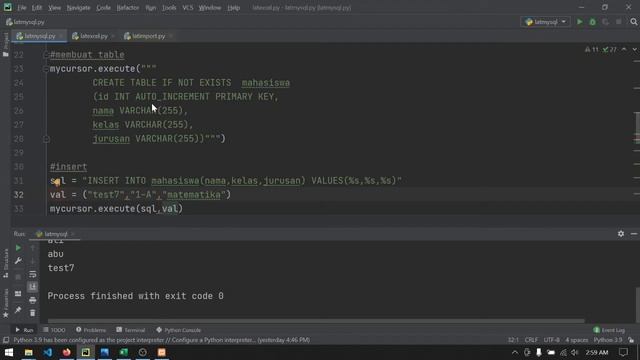
Task: Stop button in the Run panel sidebar
Action: point(18,277)
